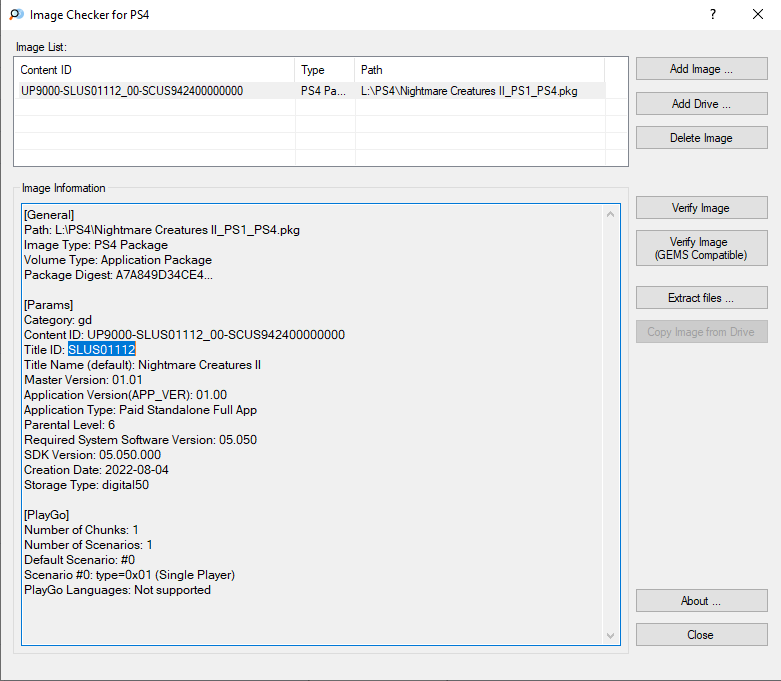Click the Storage Type: digital50 line
Image resolution: width=781 pixels, height=681 pixels.
(x=87, y=485)
